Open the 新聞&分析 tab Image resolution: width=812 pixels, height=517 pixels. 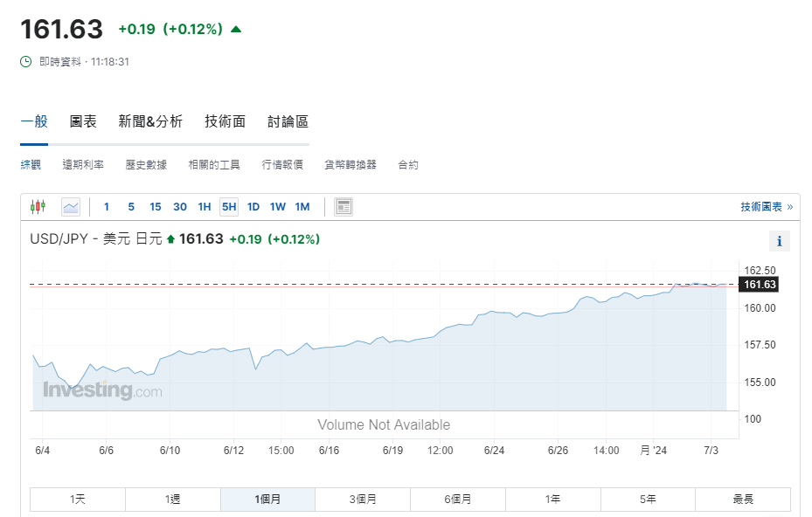coord(150,121)
